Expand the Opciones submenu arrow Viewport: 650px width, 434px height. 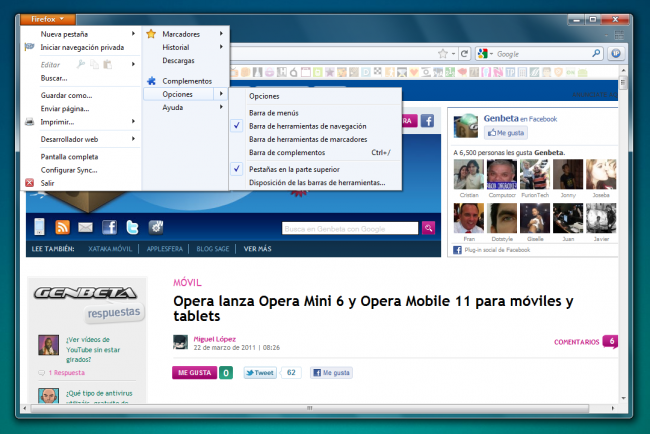point(221,94)
